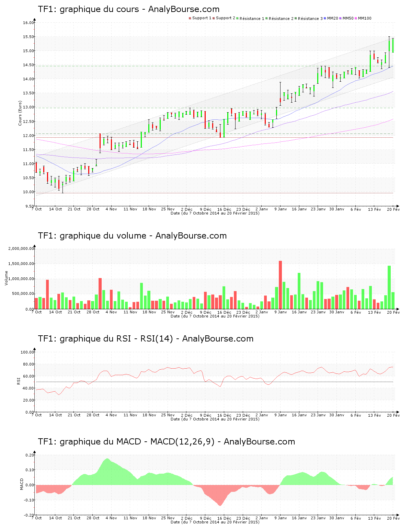Click the '7 Oct' date on price chart
412x532 pixels.
[x=36, y=209]
